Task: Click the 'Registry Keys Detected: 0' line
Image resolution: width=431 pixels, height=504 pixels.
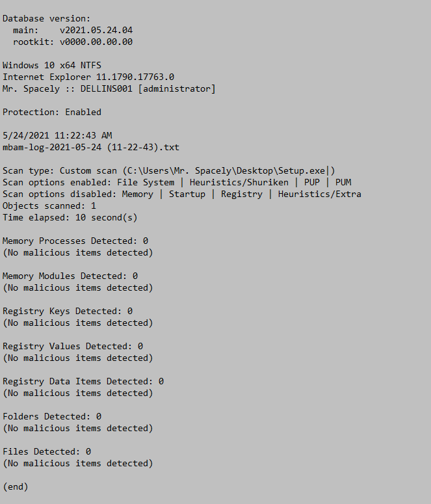Action: pyautogui.click(x=68, y=311)
